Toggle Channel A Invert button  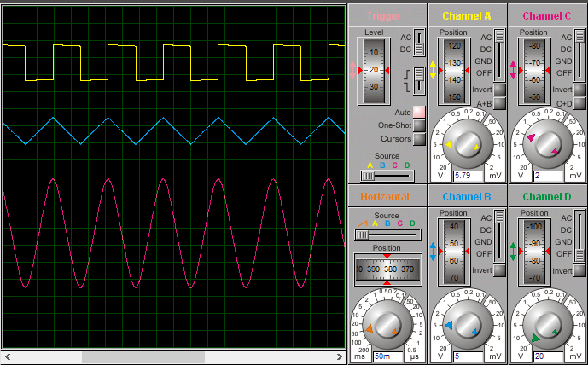tap(499, 90)
